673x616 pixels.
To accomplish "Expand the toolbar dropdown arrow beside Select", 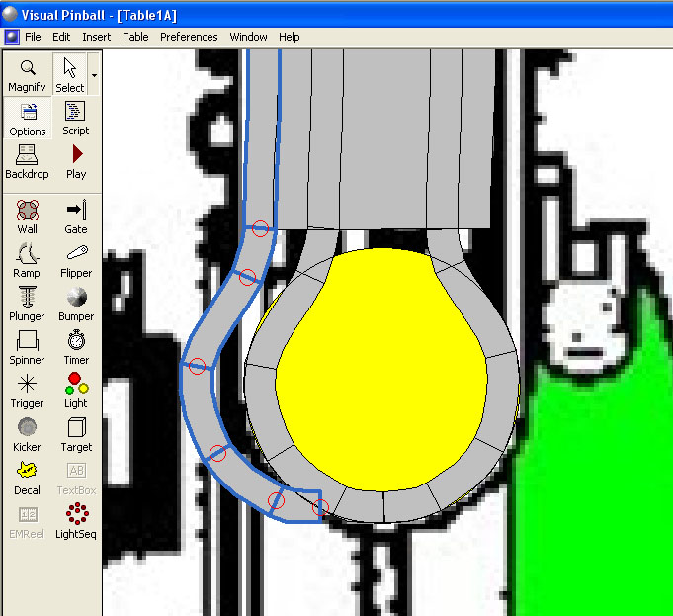I will tap(94, 75).
